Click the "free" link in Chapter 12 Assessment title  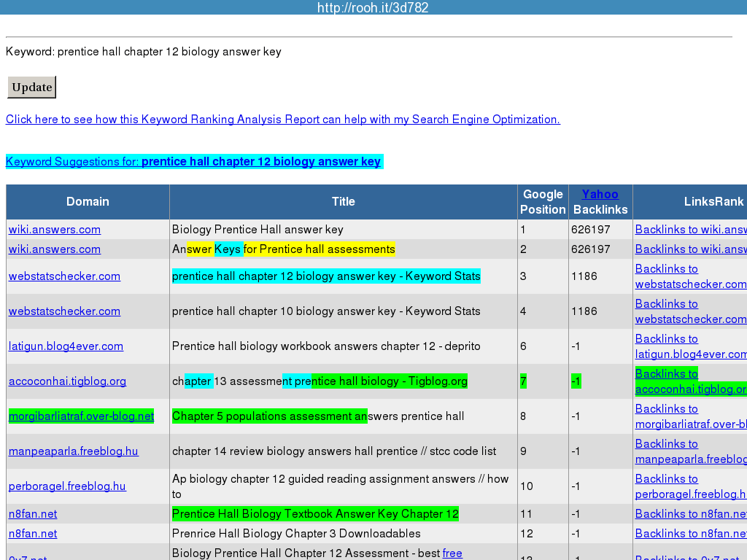pos(452,553)
